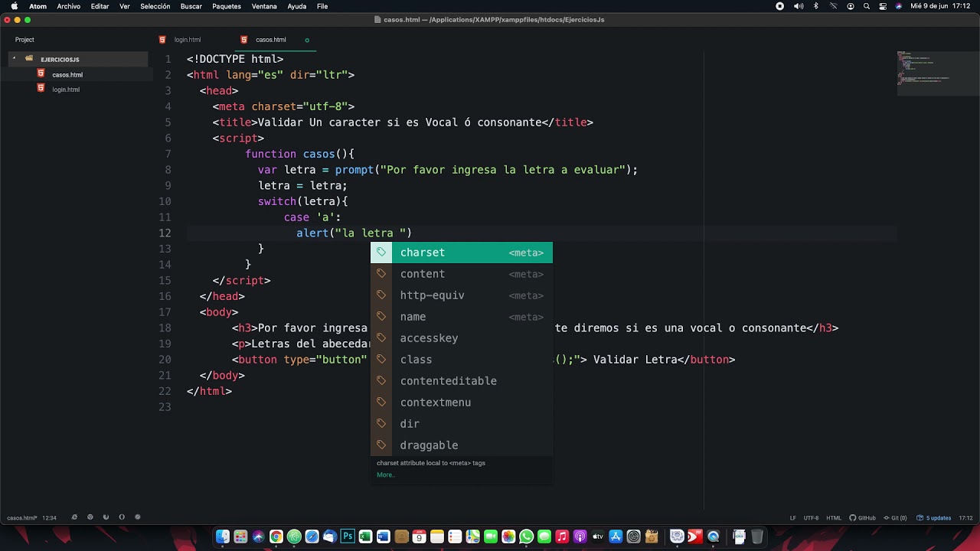The height and width of the screenshot is (551, 980).
Task: Open Spotlight search in menu bar
Action: pyautogui.click(x=867, y=6)
